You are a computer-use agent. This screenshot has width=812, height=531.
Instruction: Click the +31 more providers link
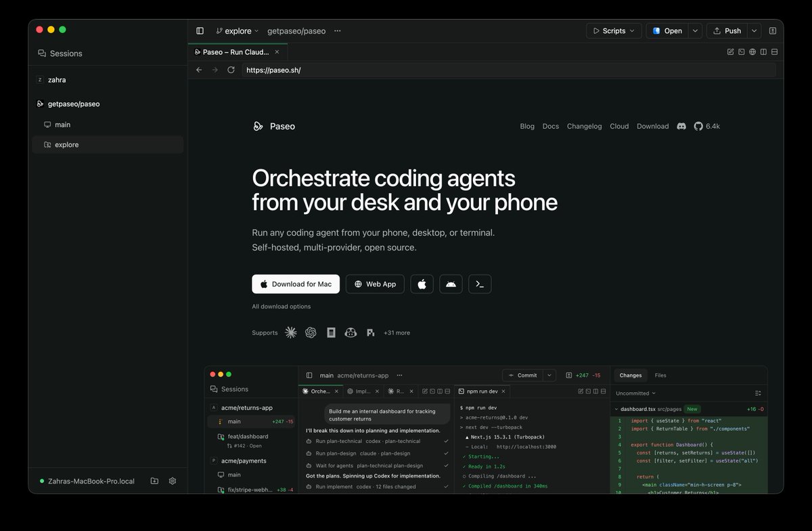397,333
